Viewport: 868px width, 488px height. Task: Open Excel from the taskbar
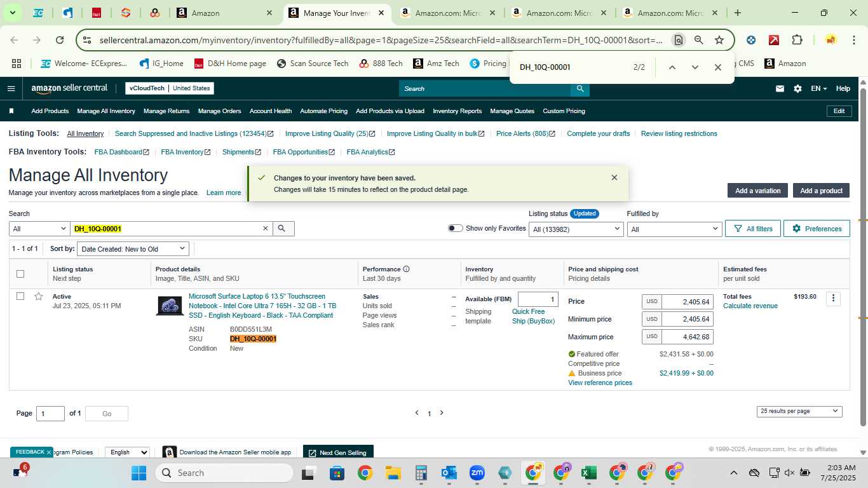[x=588, y=473]
